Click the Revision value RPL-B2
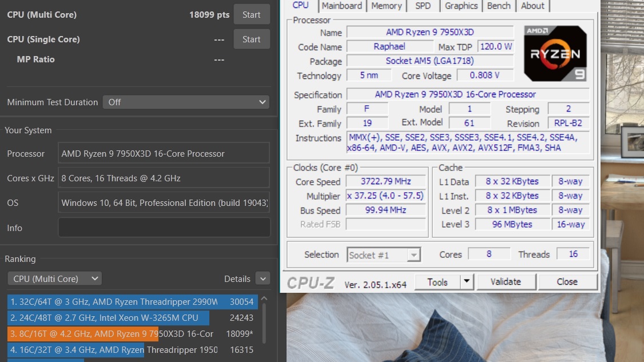The width and height of the screenshot is (644, 362). [x=569, y=123]
